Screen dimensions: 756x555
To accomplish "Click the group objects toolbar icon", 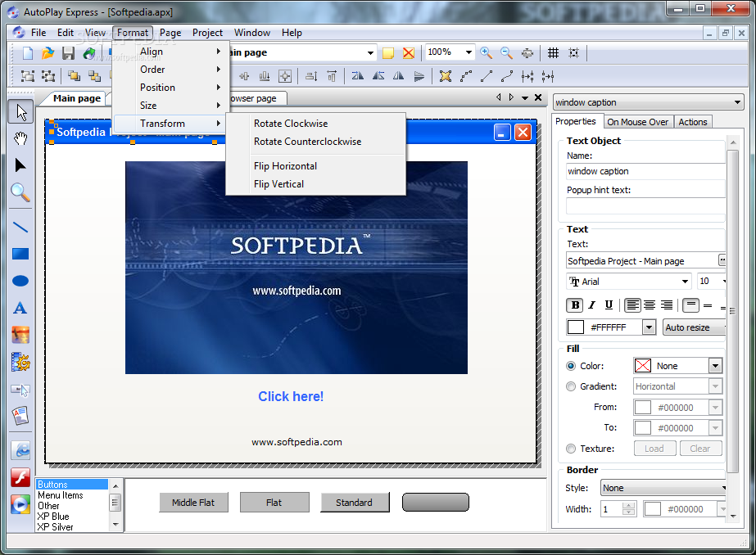I will pyautogui.click(x=28, y=75).
